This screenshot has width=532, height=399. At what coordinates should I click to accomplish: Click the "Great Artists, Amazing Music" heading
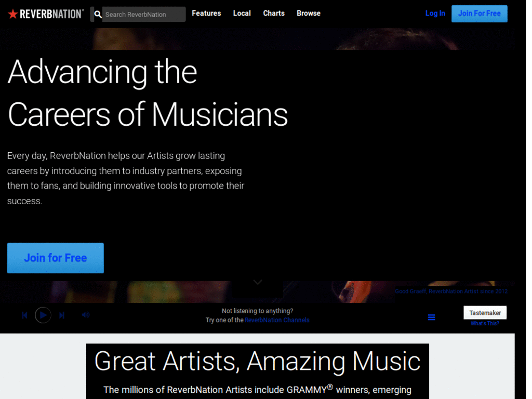[257, 361]
